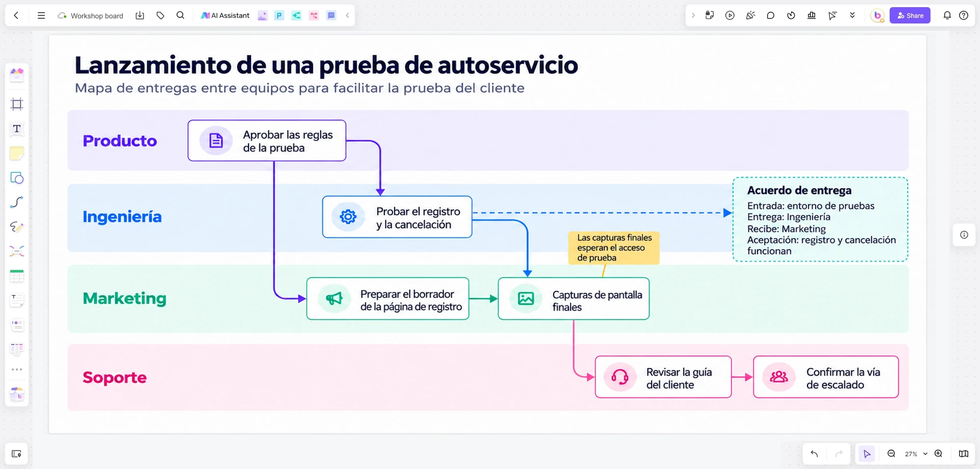Toggle the minimap panel at bottom left
This screenshot has width=980, height=469.
pyautogui.click(x=16, y=454)
